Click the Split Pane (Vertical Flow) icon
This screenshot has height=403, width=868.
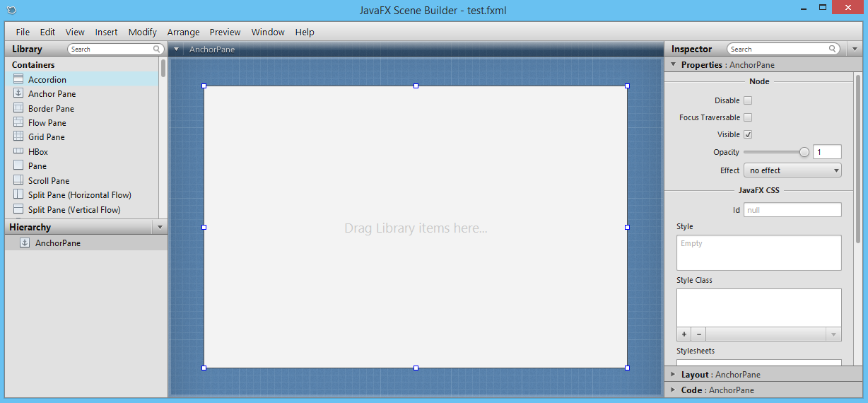[x=18, y=209]
